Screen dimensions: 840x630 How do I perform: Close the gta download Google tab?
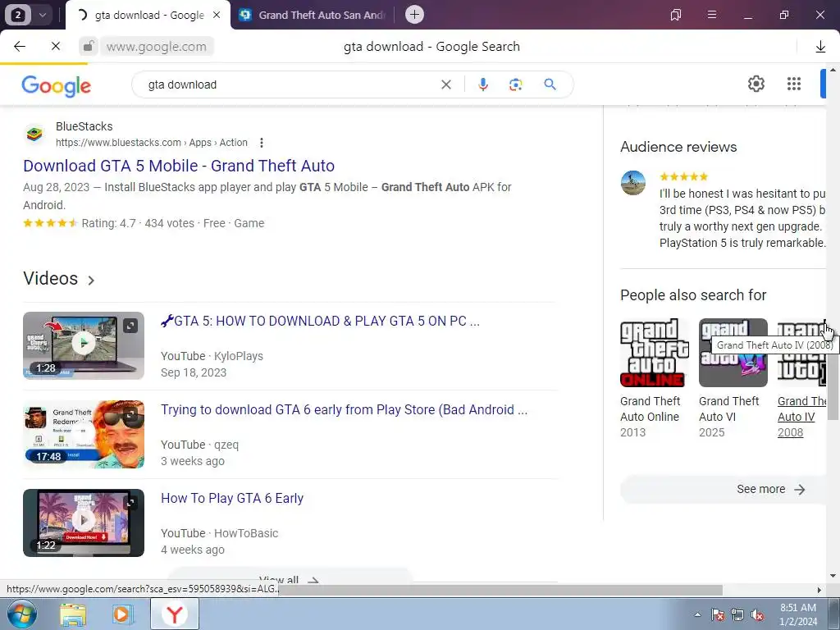[x=217, y=15]
